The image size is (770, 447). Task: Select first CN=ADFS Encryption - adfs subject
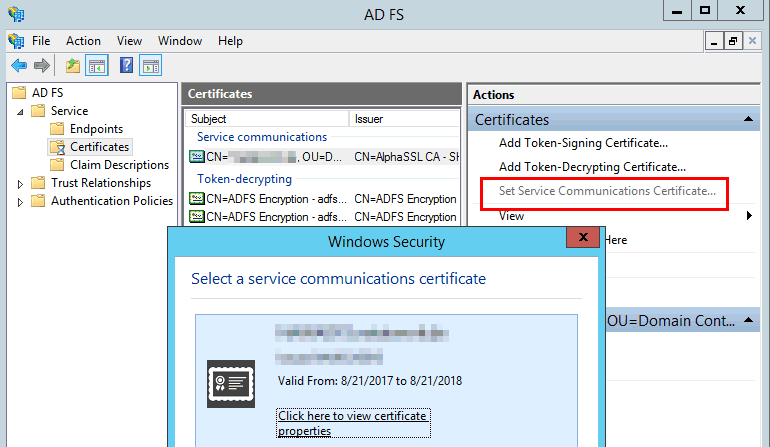pos(276,198)
